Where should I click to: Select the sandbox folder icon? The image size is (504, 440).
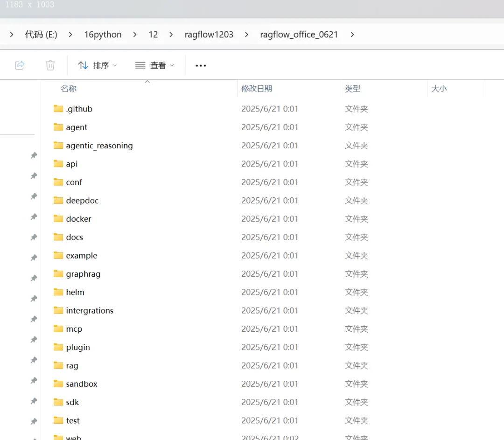pos(58,384)
